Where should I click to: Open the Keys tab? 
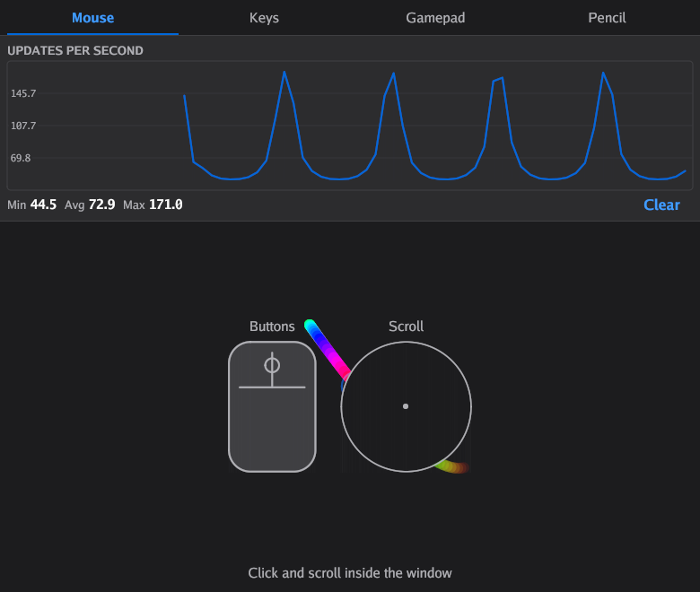(264, 18)
